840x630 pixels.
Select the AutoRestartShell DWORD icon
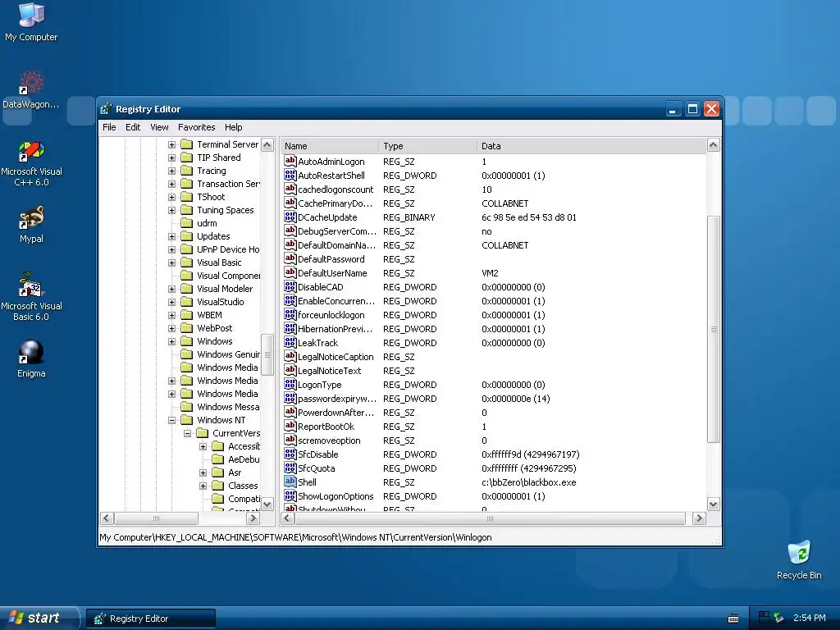pyautogui.click(x=290, y=175)
